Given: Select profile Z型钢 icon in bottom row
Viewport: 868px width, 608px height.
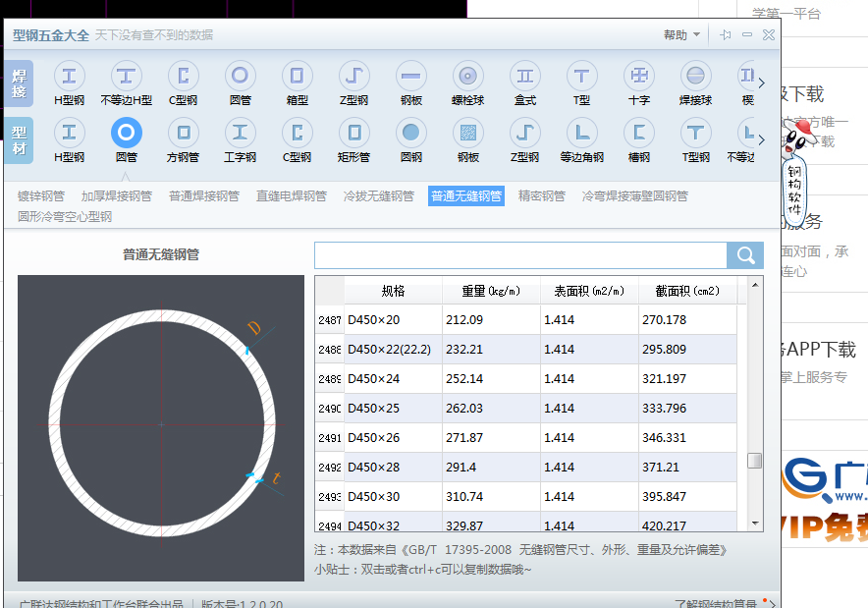Looking at the screenshot, I should coord(524,133).
